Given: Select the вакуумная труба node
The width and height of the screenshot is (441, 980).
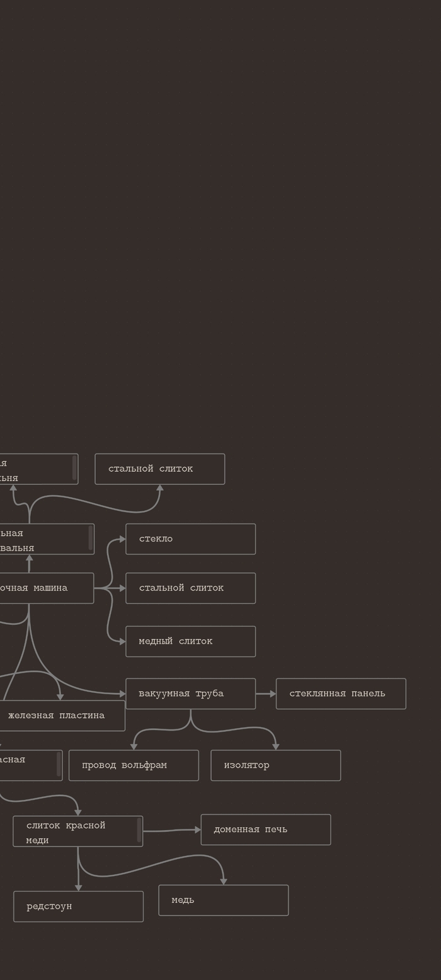Looking at the screenshot, I should [x=190, y=693].
